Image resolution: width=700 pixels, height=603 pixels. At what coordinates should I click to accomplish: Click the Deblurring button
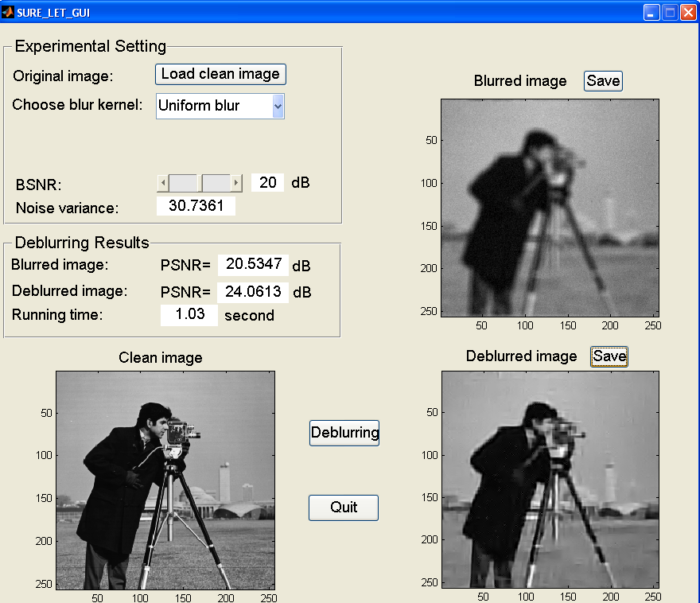pos(344,433)
